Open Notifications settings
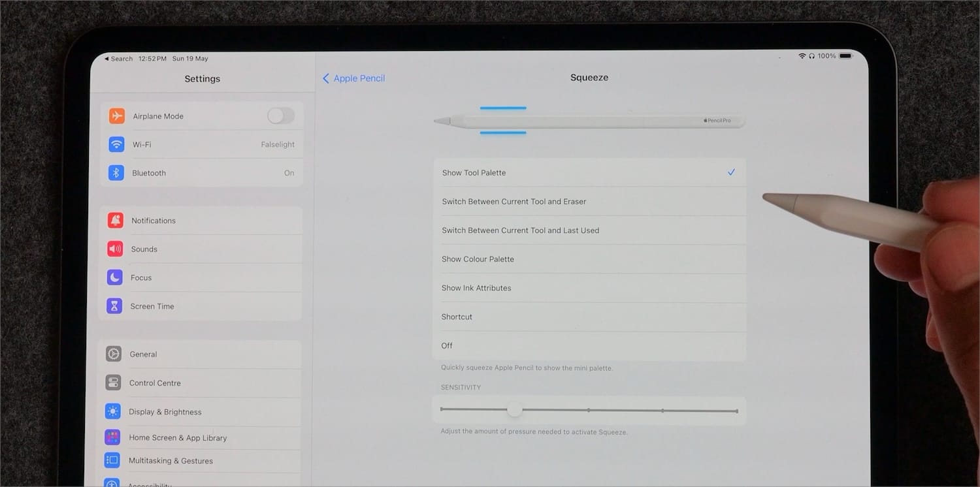The width and height of the screenshot is (980, 487). pyautogui.click(x=201, y=221)
